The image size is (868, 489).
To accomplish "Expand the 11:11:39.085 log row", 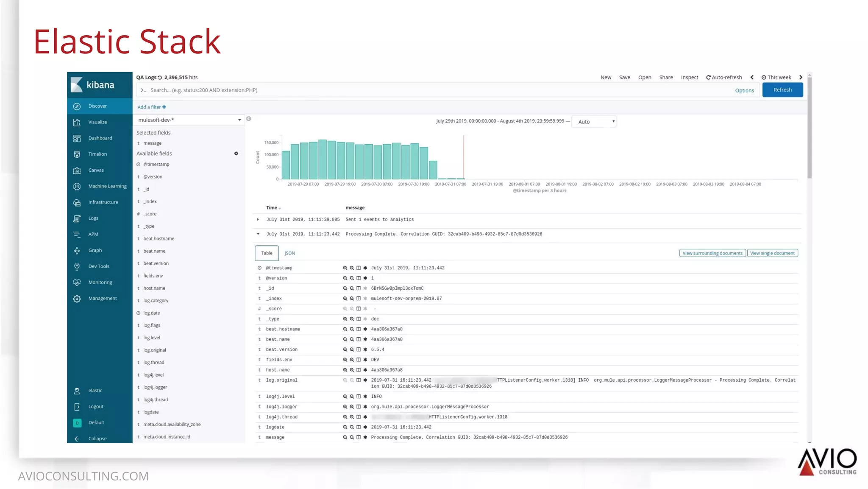I will point(258,220).
